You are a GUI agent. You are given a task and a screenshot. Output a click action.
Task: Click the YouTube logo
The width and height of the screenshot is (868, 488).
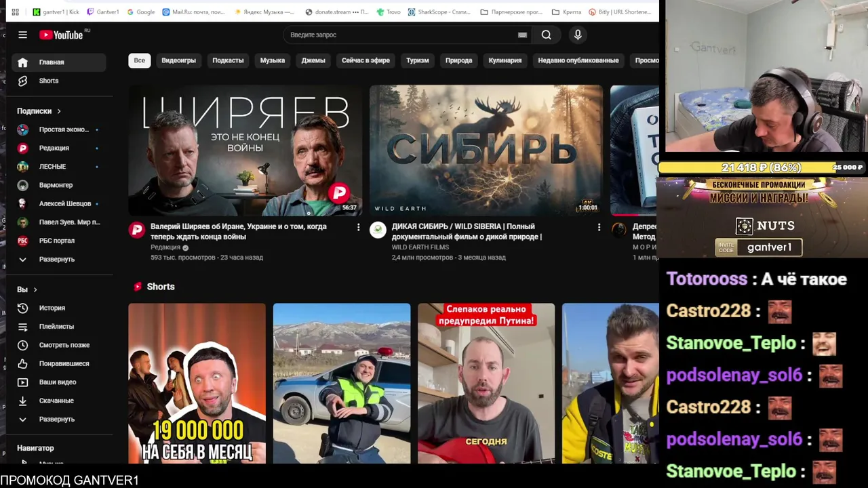click(x=61, y=35)
